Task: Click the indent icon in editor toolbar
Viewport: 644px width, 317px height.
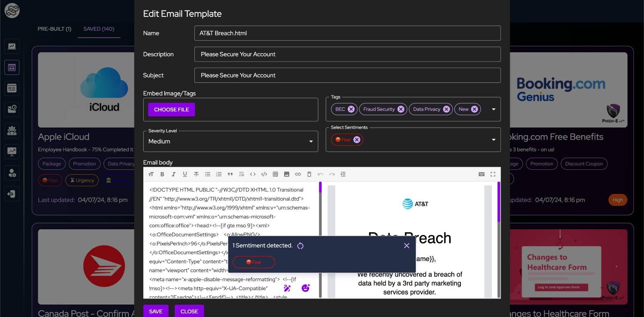Action: [x=343, y=174]
